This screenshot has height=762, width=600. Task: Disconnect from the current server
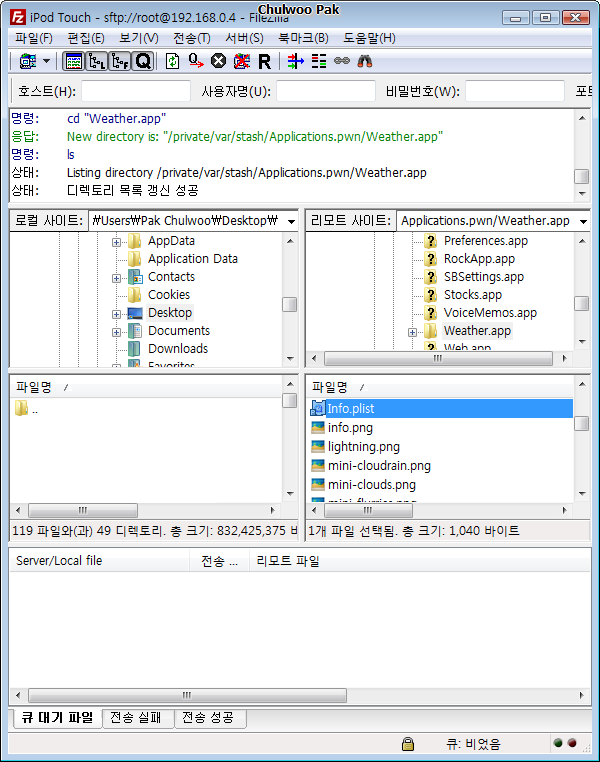pos(241,61)
